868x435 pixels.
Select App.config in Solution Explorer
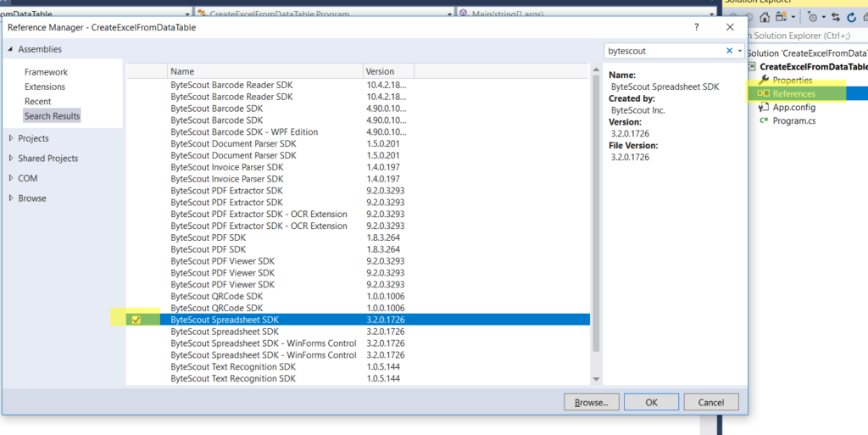(x=793, y=107)
